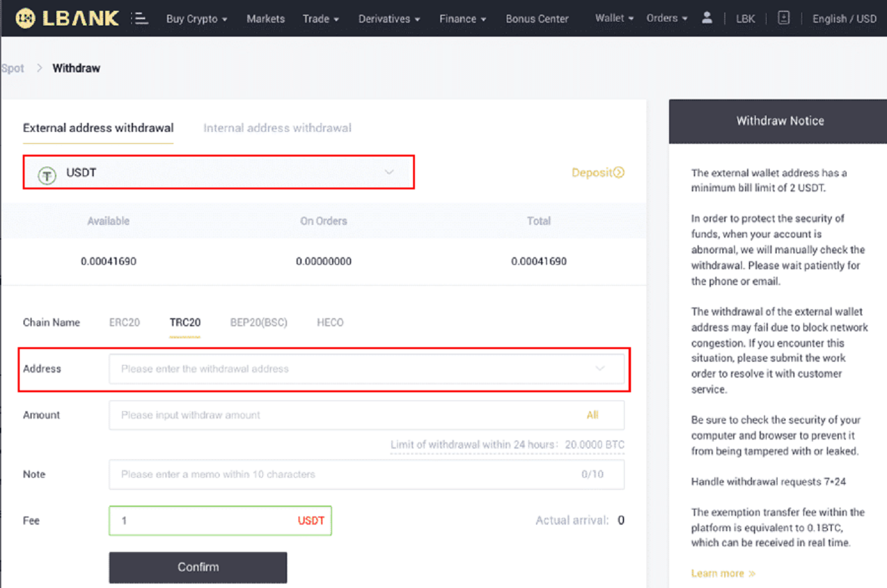Click the Deposit arrow icon

(618, 172)
